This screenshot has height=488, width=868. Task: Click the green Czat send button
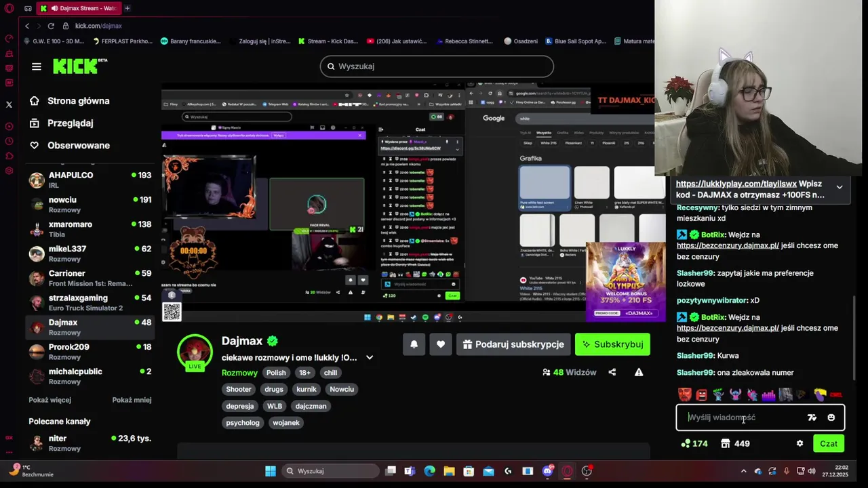point(829,443)
